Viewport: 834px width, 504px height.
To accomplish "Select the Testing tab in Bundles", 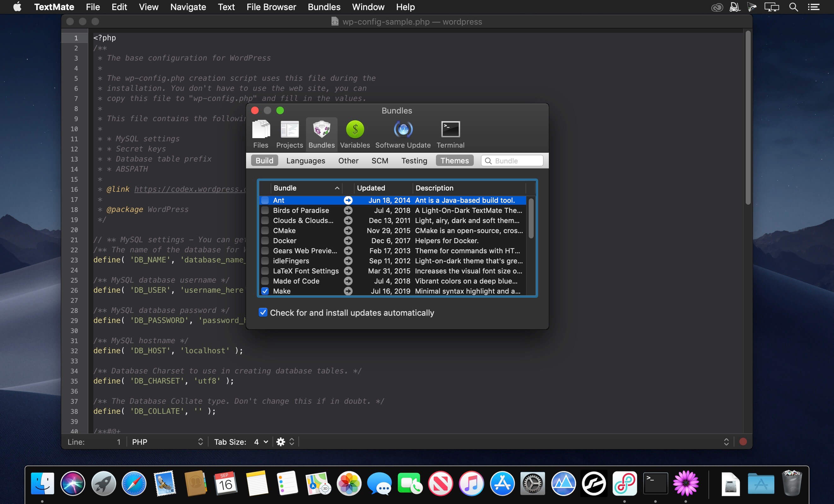I will click(x=414, y=160).
